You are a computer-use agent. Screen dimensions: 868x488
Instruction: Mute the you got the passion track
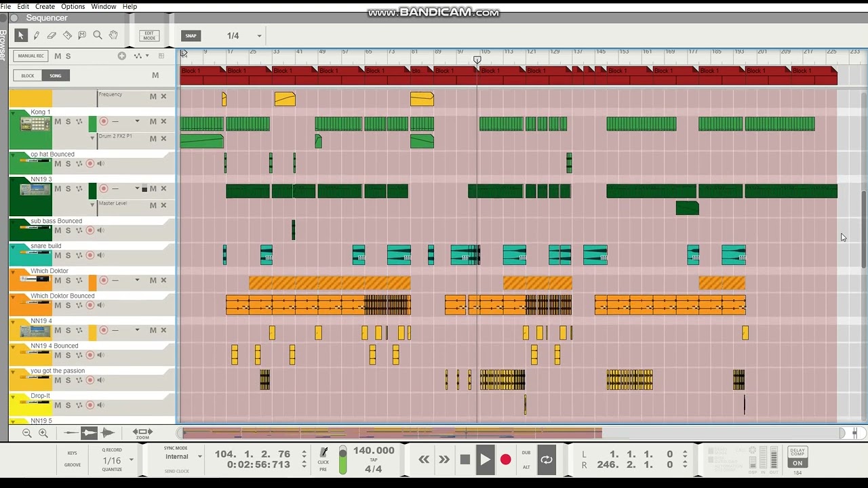point(58,380)
